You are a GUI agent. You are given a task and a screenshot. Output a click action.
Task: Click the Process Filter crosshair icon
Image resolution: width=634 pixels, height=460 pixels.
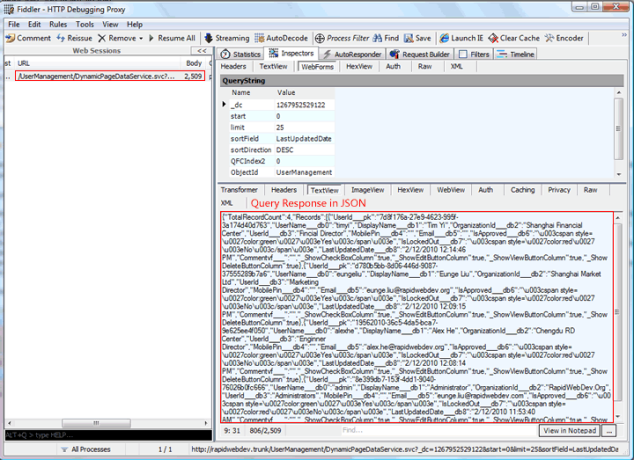(x=319, y=38)
